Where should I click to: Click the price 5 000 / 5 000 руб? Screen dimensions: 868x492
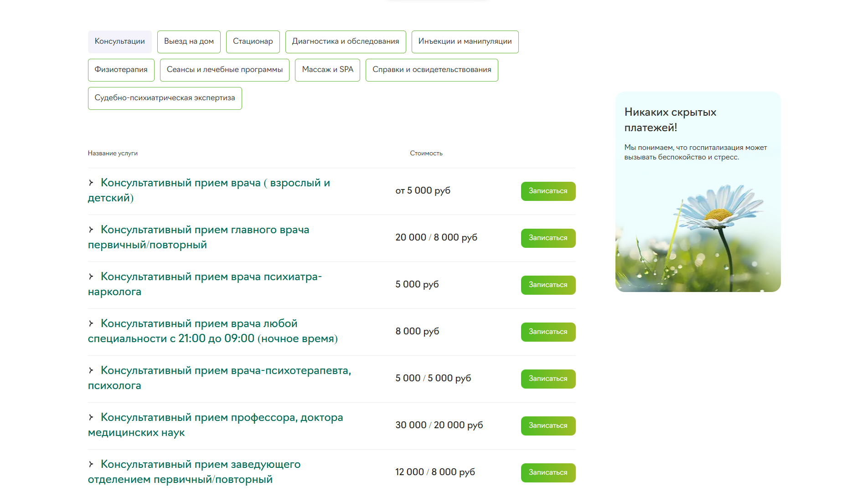point(433,379)
